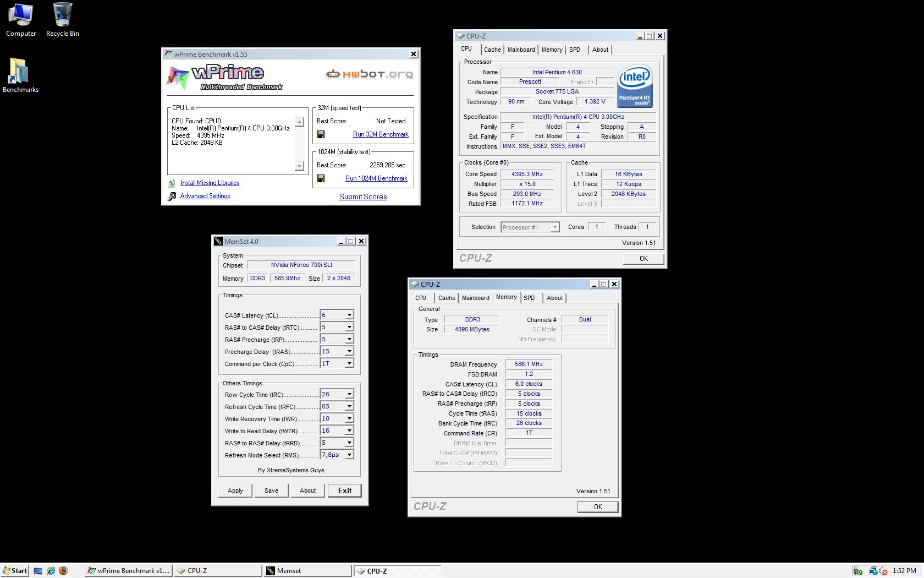Image resolution: width=924 pixels, height=578 pixels.
Task: Switch to Mainboard tab in upper CPU-Z
Action: click(521, 50)
